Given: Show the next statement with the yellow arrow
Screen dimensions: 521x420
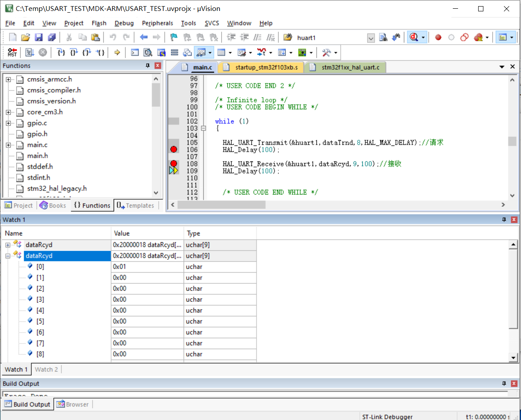Looking at the screenshot, I should 117,52.
